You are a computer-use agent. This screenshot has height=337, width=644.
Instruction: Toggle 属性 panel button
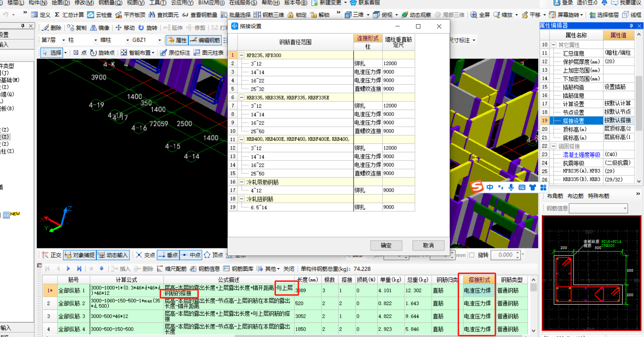pos(177,40)
